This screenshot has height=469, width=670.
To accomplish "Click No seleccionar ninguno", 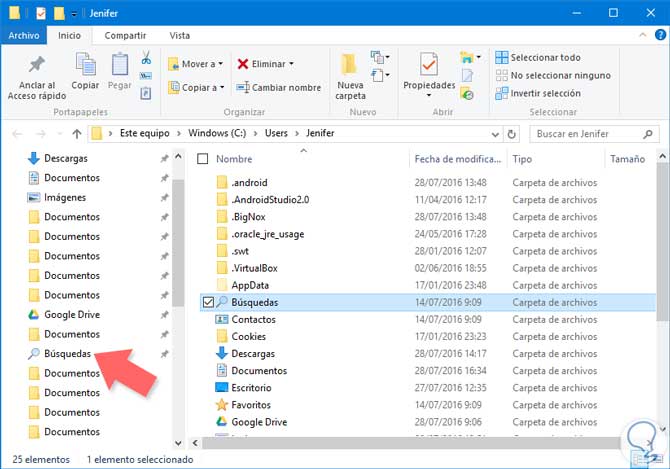I will 553,76.
